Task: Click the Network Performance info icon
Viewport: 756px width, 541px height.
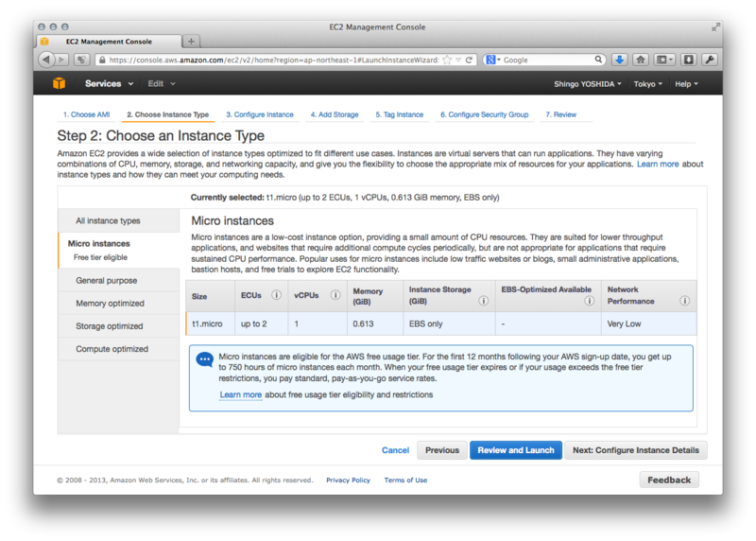Action: click(684, 301)
